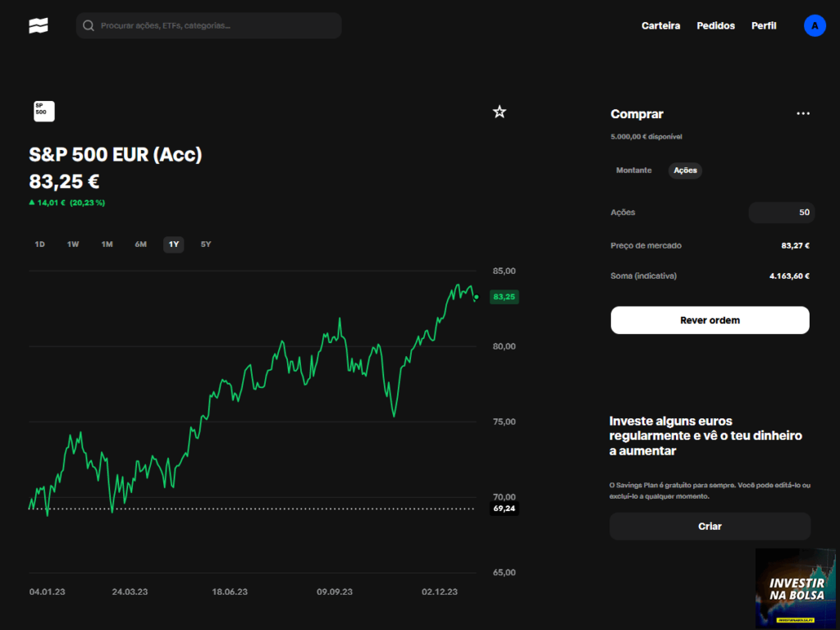The image size is (840, 630).
Task: Open the Pedidos menu item
Action: (715, 25)
